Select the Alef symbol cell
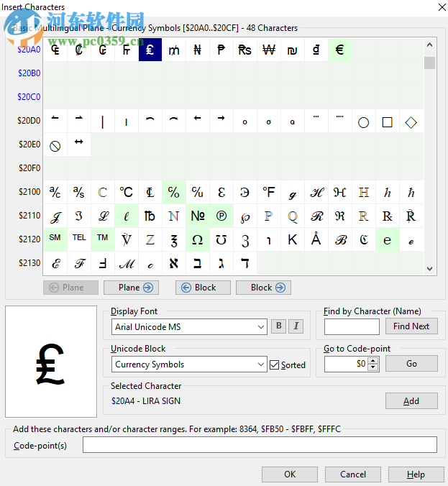Screen dimensions: 448x486 pos(174,263)
